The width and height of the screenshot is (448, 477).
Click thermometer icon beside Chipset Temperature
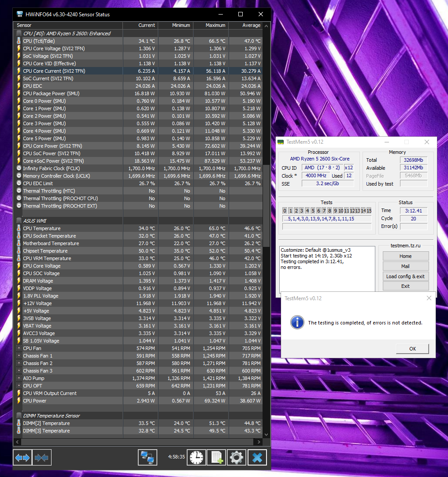coord(19,251)
